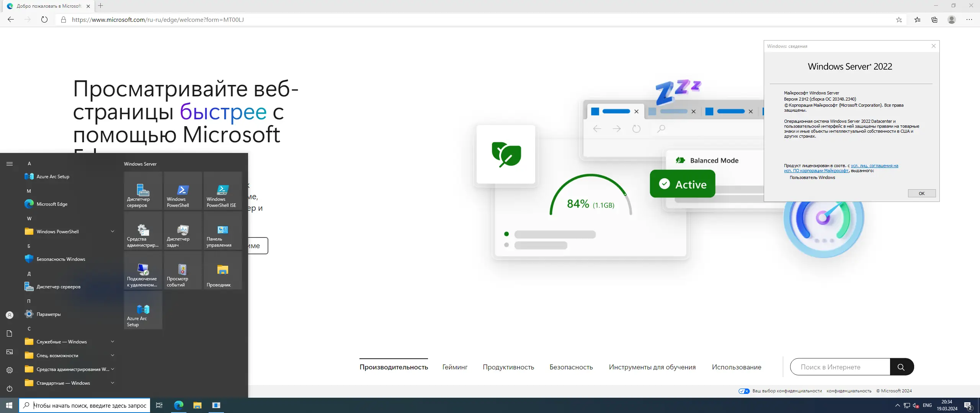This screenshot has width=980, height=413.
Task: Toggle the privacy choices switch icon
Action: (744, 391)
